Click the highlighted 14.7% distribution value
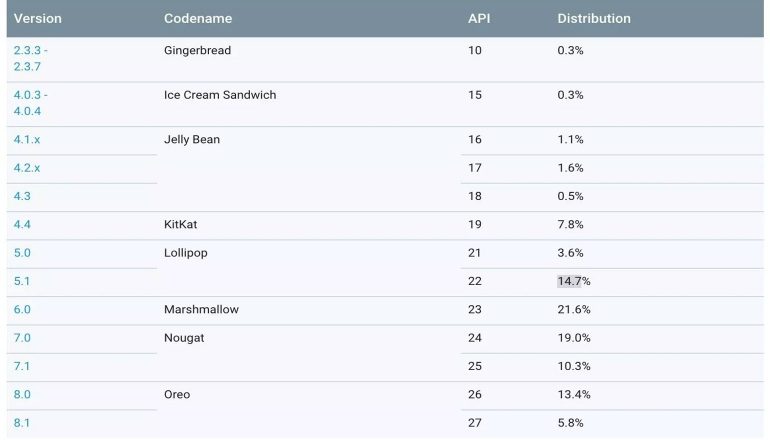770x440 pixels. coord(573,281)
